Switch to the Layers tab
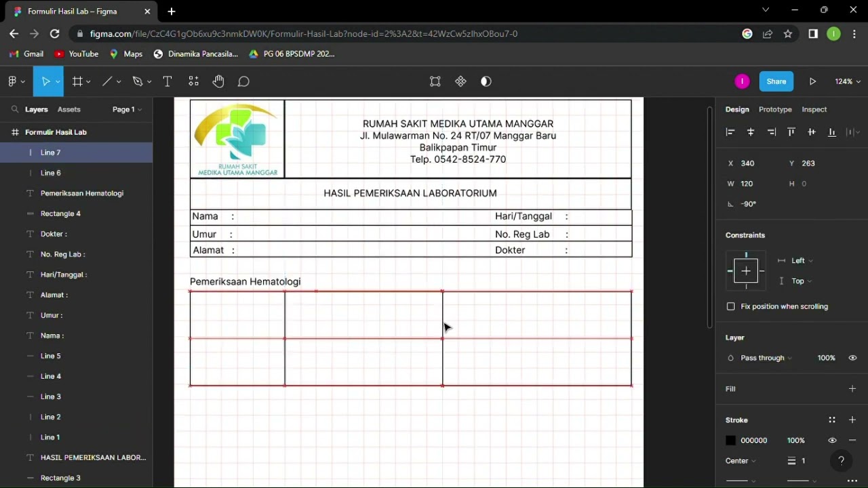This screenshot has width=868, height=488. (x=37, y=109)
